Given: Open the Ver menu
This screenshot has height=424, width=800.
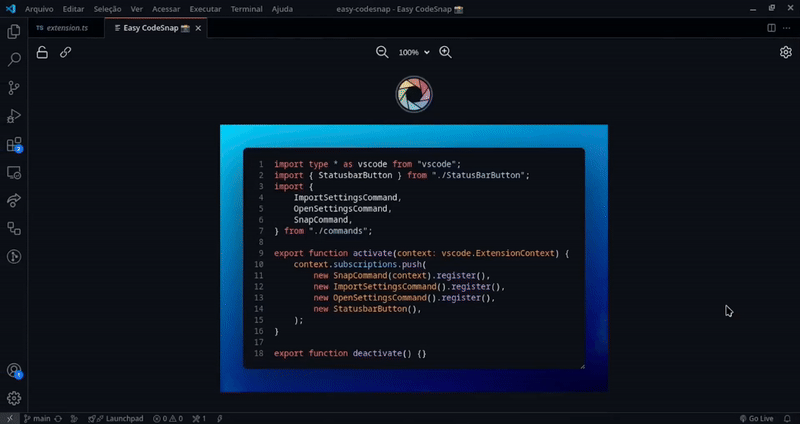Looking at the screenshot, I should [x=136, y=9].
